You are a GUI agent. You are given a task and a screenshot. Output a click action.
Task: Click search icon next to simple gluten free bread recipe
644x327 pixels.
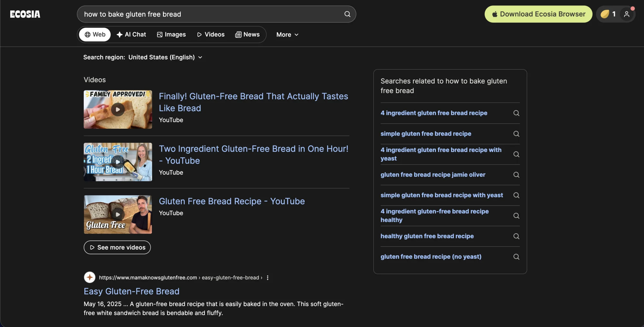(516, 134)
